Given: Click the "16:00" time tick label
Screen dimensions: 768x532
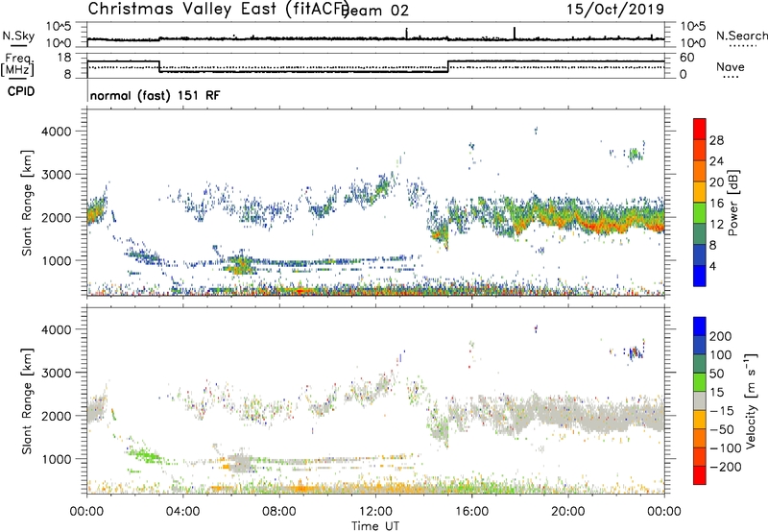Looking at the screenshot, I should click(x=471, y=512).
